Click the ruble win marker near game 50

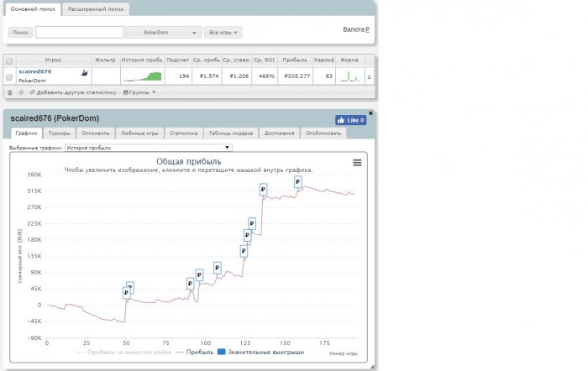[127, 292]
